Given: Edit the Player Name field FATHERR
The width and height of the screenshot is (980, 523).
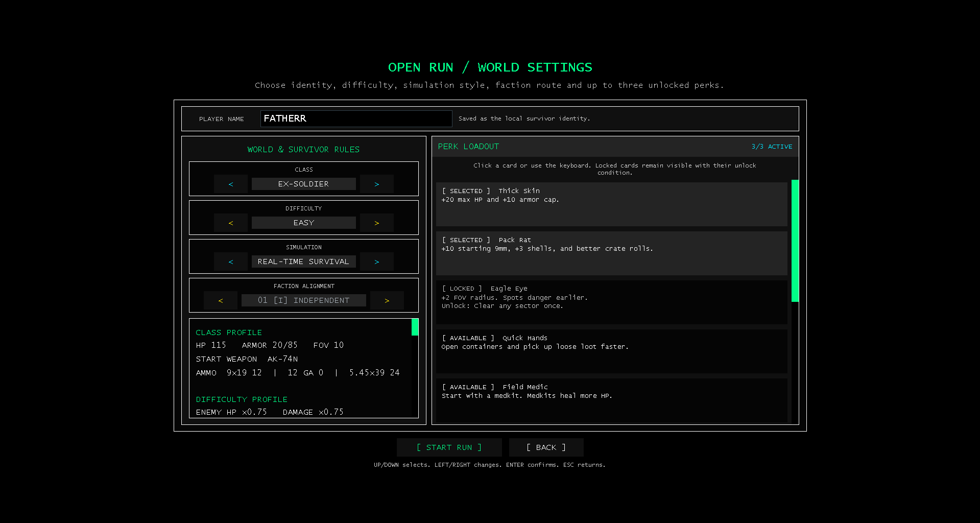Looking at the screenshot, I should coord(356,118).
